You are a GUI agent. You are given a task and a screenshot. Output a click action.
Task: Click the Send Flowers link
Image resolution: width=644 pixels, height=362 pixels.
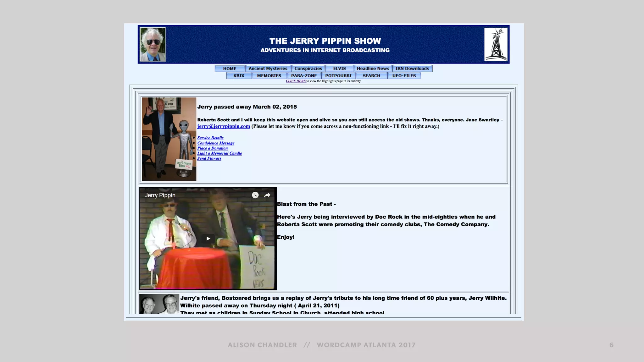209,158
